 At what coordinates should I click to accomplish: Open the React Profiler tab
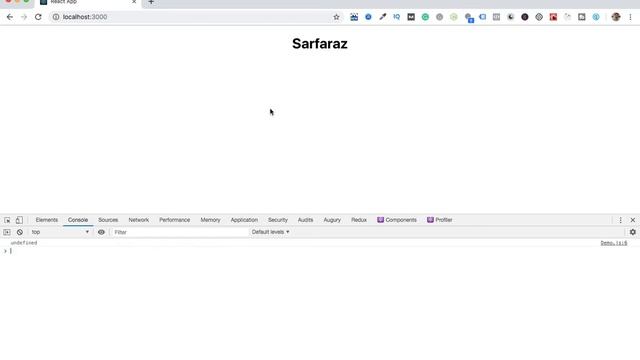click(x=440, y=220)
